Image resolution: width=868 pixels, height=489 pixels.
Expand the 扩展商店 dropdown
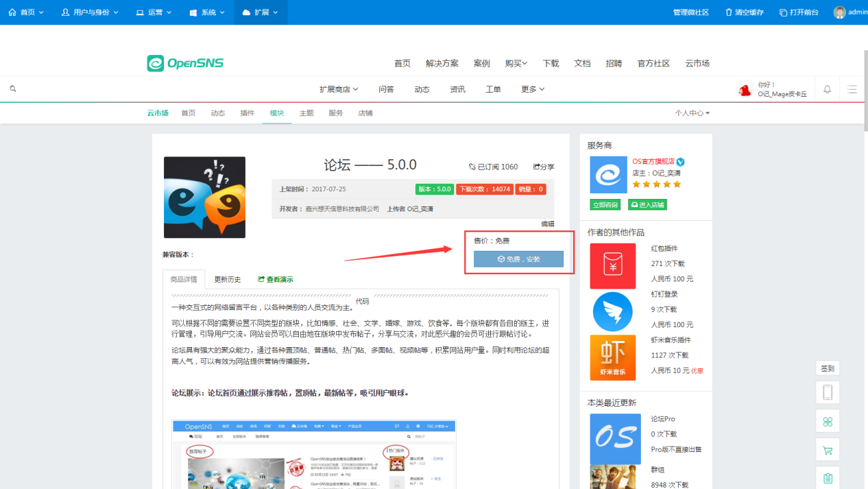(x=339, y=89)
